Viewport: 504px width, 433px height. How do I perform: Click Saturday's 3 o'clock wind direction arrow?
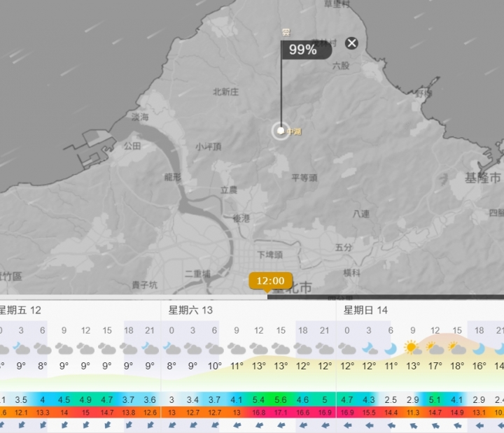pyautogui.click(x=193, y=425)
